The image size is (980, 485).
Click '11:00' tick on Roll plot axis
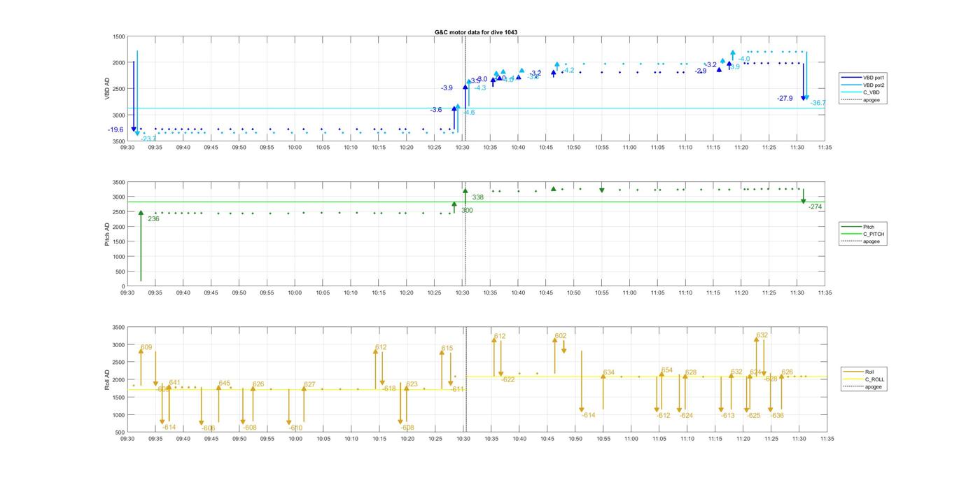click(631, 439)
